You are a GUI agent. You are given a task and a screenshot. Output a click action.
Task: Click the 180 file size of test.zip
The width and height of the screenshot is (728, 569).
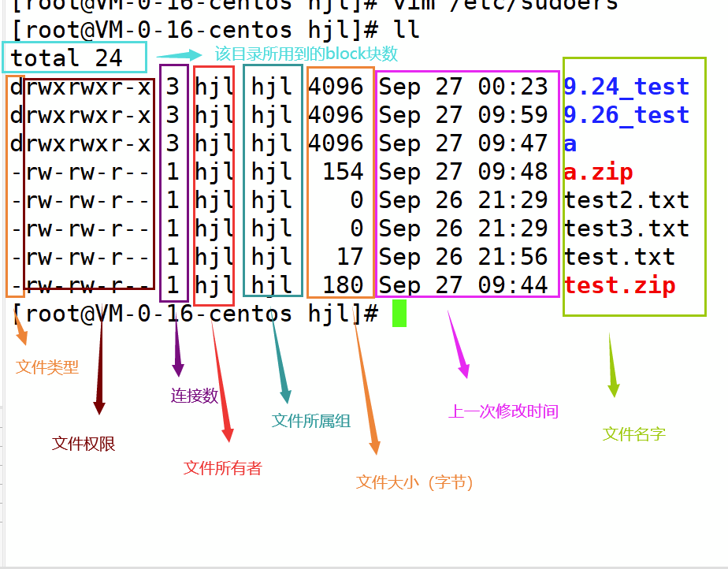point(343,285)
